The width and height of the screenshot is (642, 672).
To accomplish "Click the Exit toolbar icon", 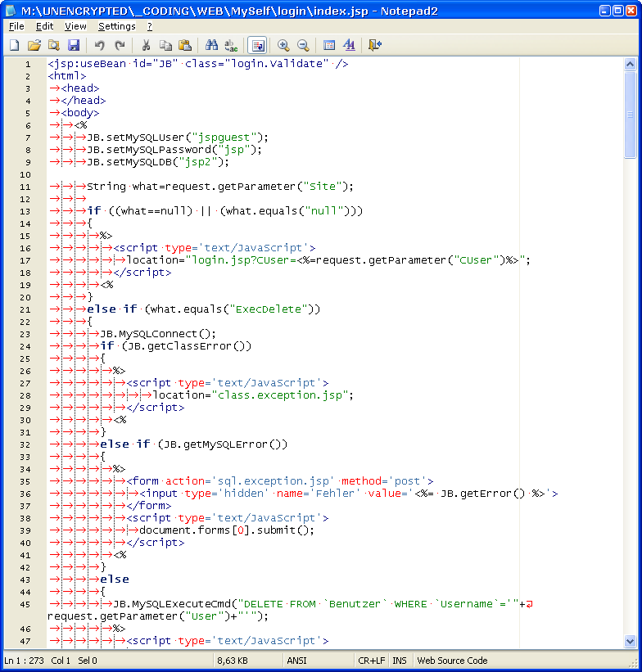I will (x=375, y=45).
